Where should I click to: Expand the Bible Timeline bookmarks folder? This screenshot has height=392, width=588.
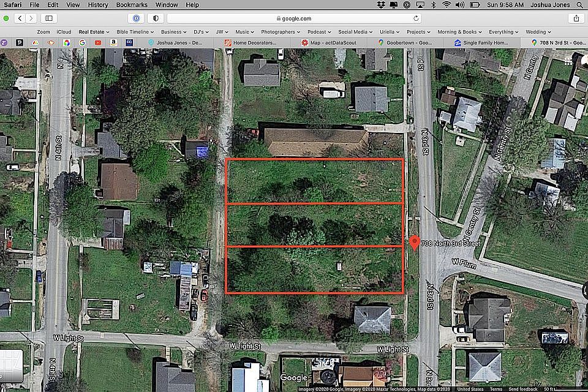135,32
